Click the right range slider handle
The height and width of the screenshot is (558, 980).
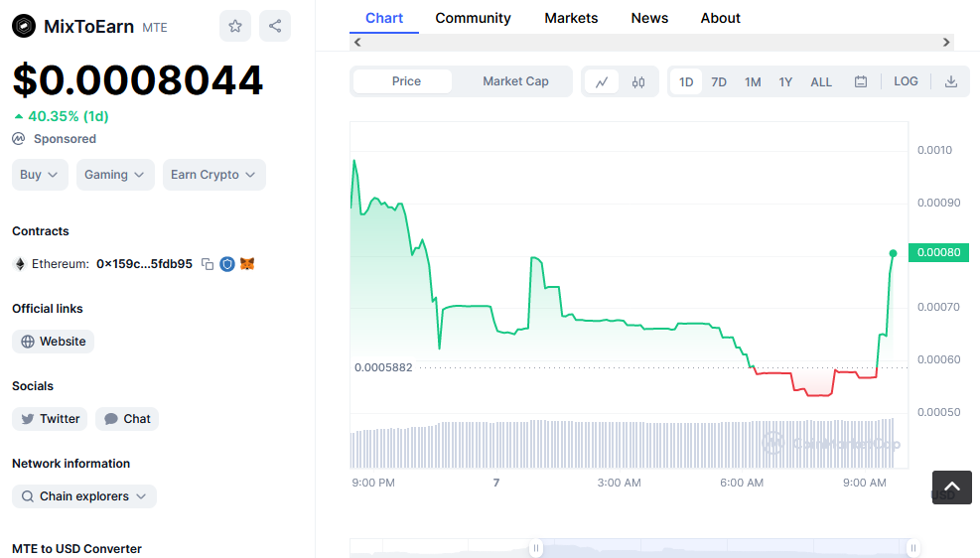pyautogui.click(x=913, y=548)
